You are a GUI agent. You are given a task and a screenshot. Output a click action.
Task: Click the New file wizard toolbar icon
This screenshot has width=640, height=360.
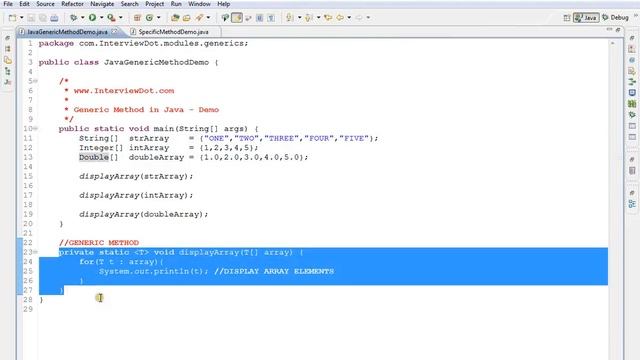click(x=13, y=18)
